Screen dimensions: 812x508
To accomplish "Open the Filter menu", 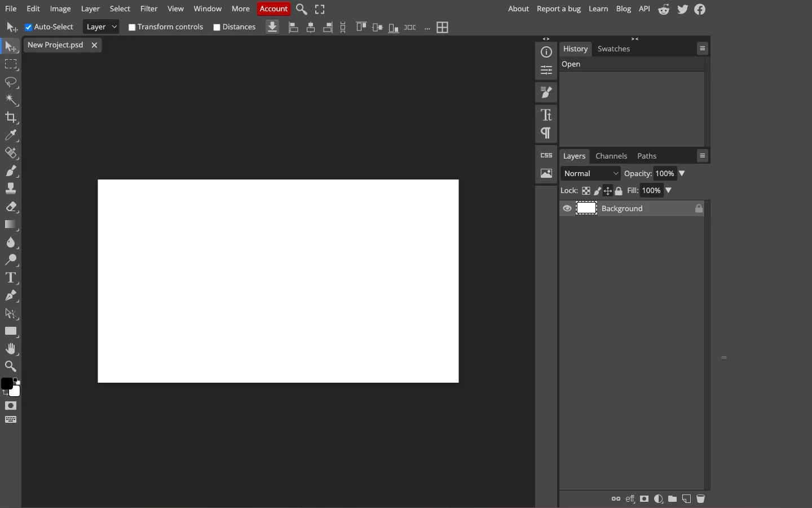I will 149,9.
